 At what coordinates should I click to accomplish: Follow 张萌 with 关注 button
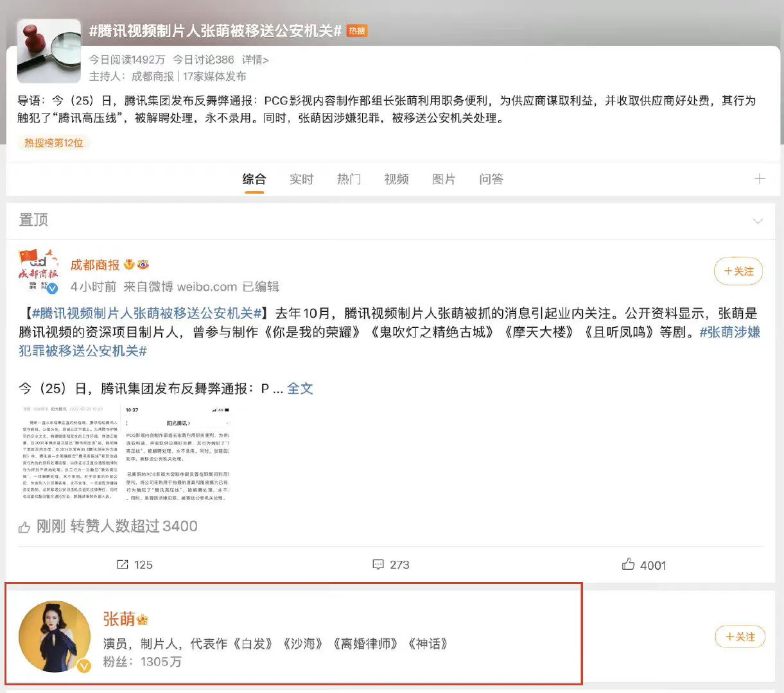[739, 637]
